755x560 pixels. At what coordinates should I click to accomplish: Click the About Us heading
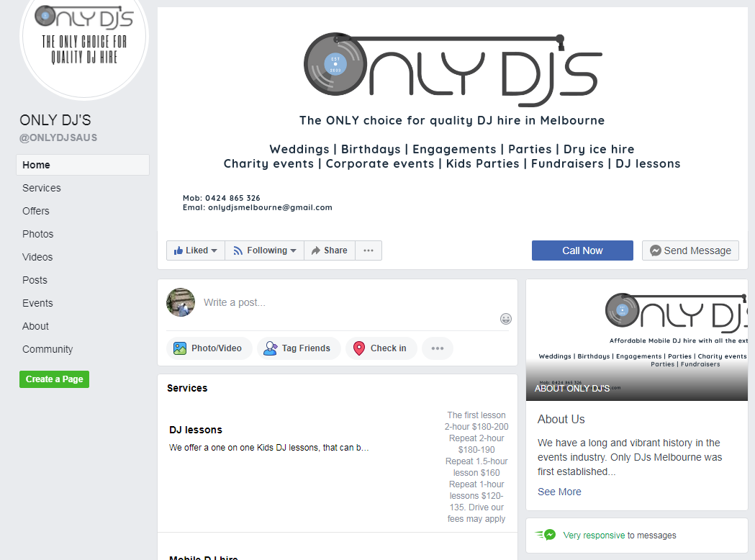(561, 420)
